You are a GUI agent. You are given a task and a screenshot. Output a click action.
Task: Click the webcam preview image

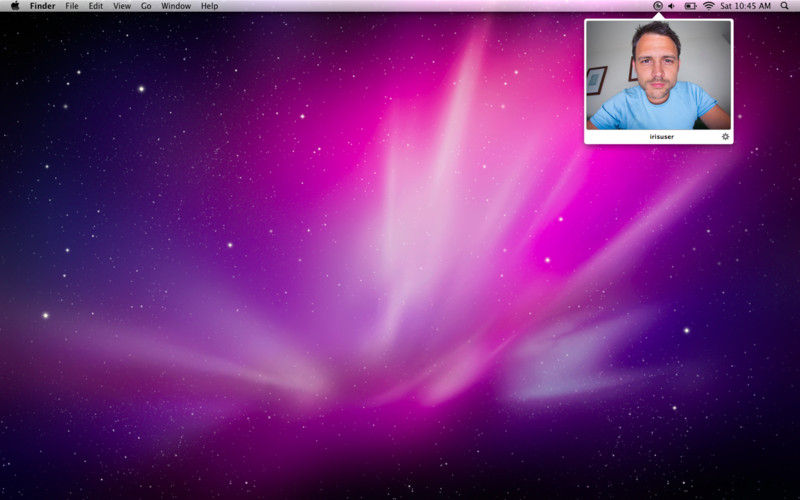click(x=659, y=75)
